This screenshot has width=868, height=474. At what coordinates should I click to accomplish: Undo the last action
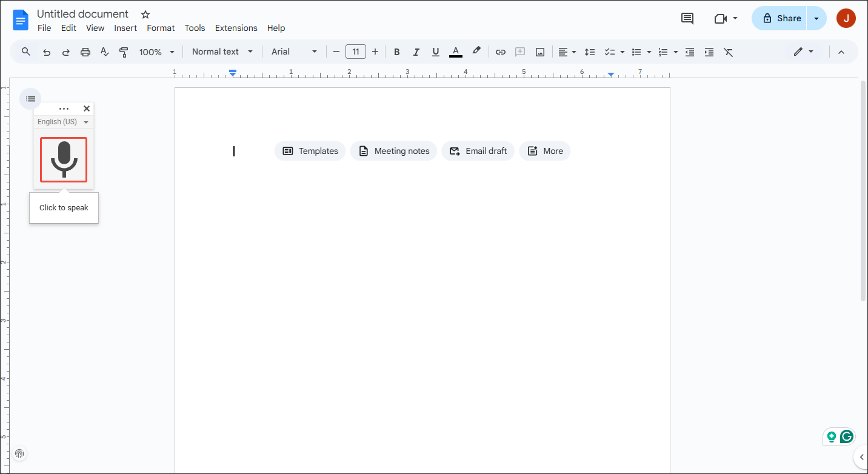point(47,52)
